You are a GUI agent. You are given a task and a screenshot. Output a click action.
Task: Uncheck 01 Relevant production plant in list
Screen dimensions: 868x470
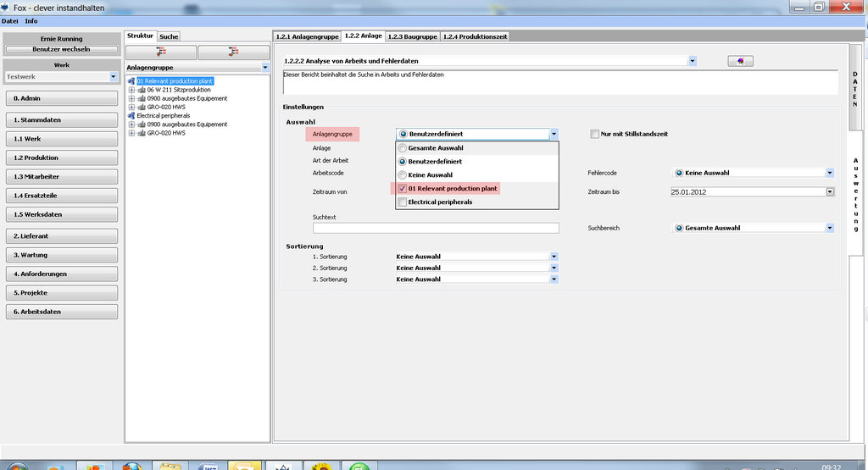[403, 188]
